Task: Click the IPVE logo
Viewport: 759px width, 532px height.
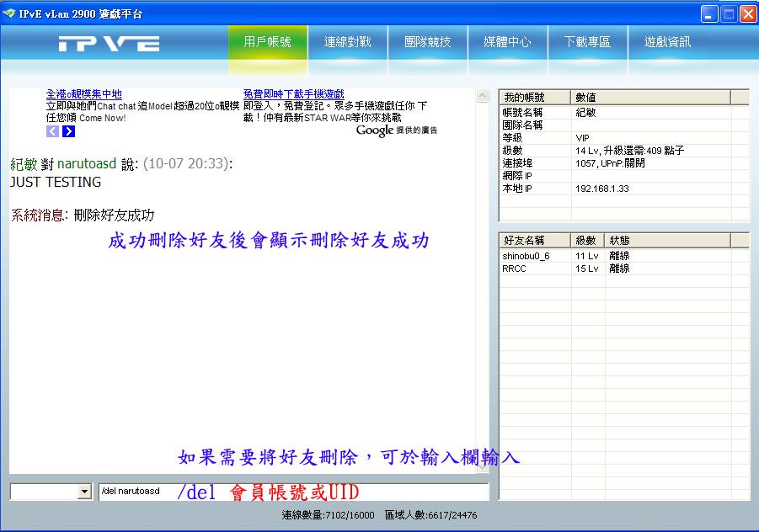Action: point(109,44)
